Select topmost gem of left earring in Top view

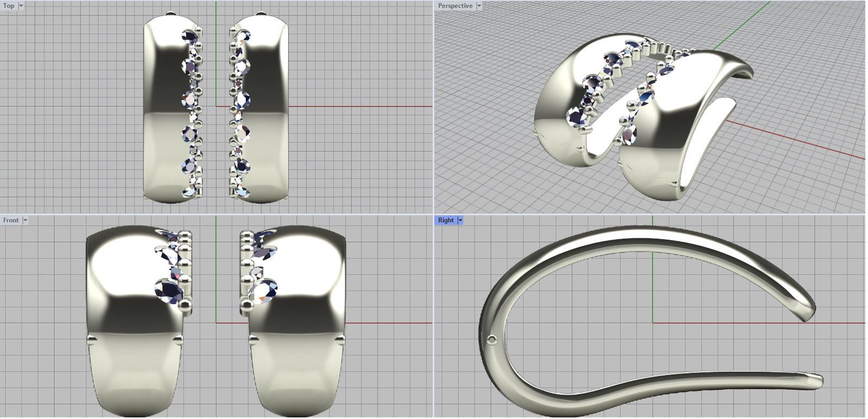(189, 36)
